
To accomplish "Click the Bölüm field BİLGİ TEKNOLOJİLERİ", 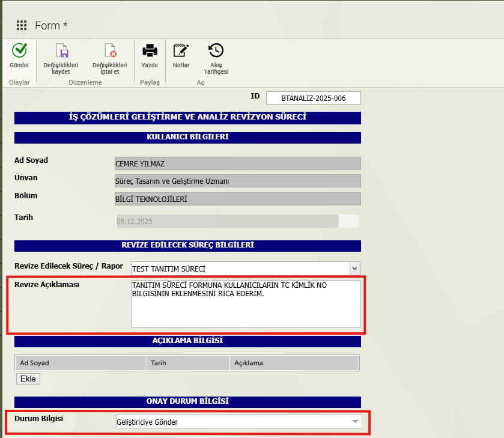I will pos(237,199).
